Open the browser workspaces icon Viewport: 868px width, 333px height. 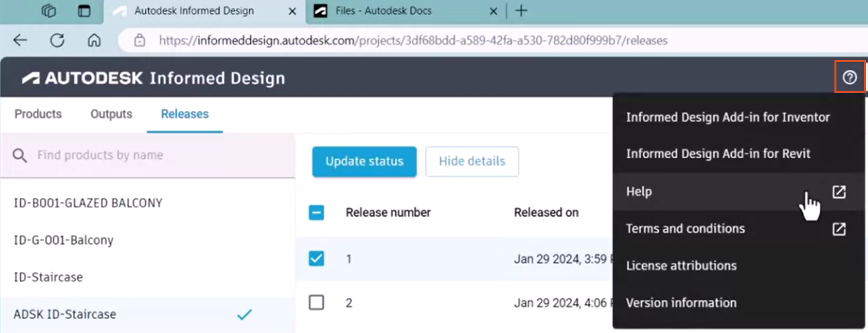(x=48, y=11)
